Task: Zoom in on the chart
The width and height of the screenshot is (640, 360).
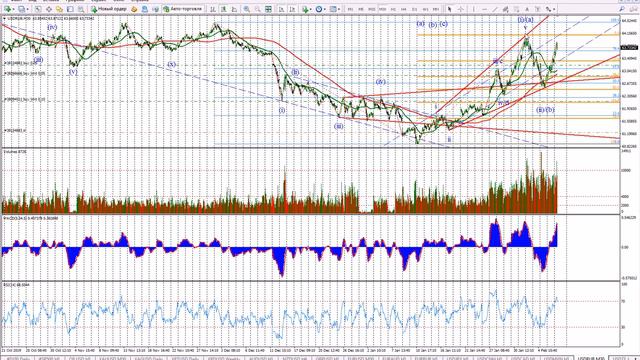Action: tap(247, 9)
